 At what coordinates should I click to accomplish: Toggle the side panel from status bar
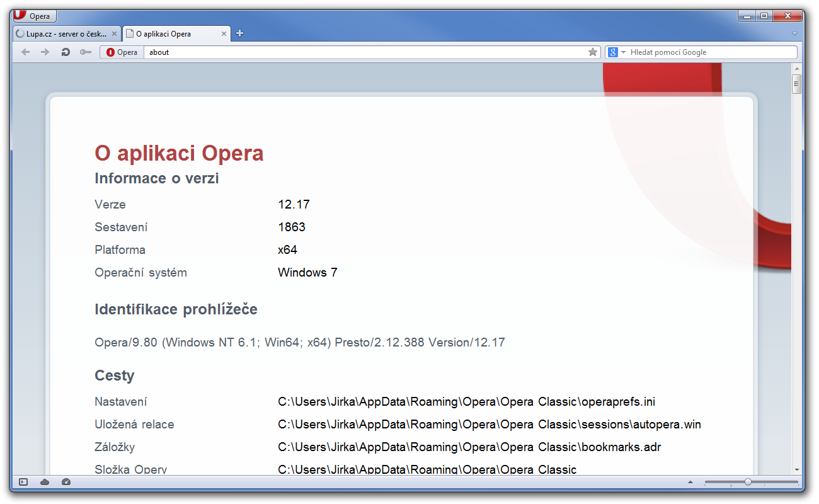[23, 482]
